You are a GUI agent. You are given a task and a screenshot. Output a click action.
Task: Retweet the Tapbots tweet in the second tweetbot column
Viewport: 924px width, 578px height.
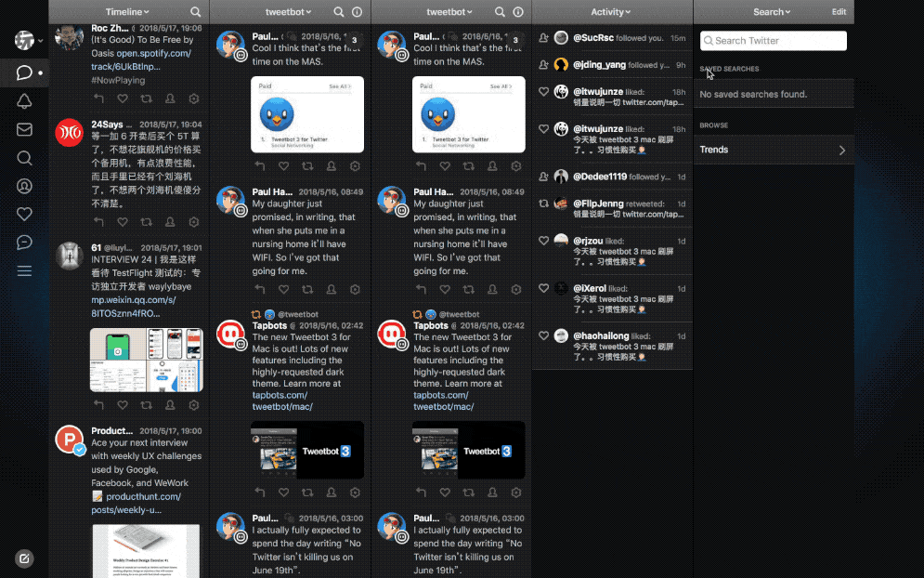(468, 492)
